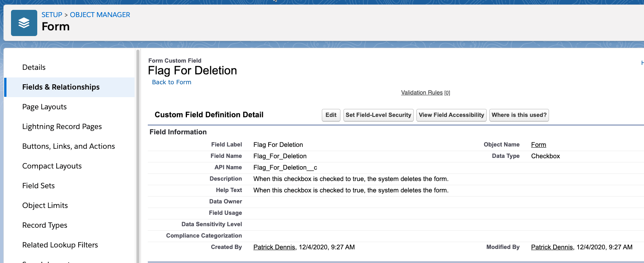This screenshot has width=644, height=263.
Task: Click the sidebar vertical scrollbar
Action: [x=138, y=156]
